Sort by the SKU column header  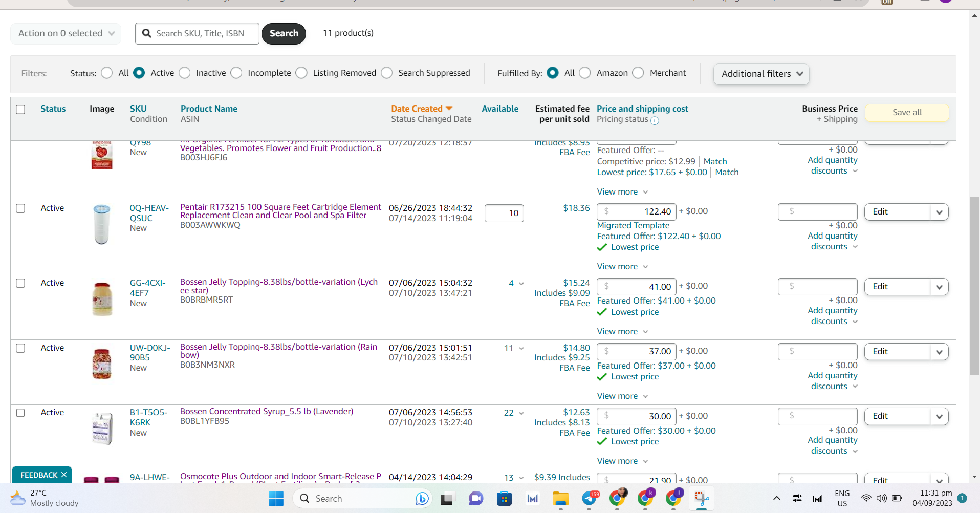click(x=138, y=109)
